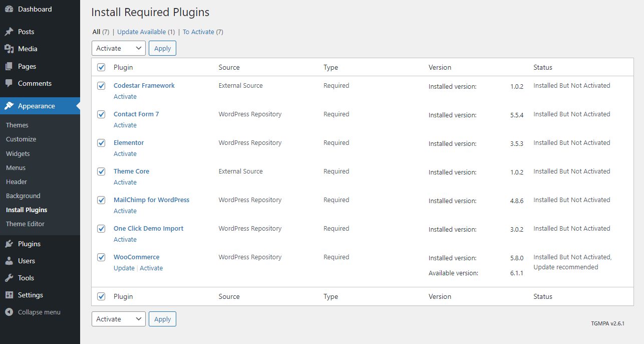The height and width of the screenshot is (344, 644).
Task: Click the Plugins plug icon
Action: tap(9, 244)
